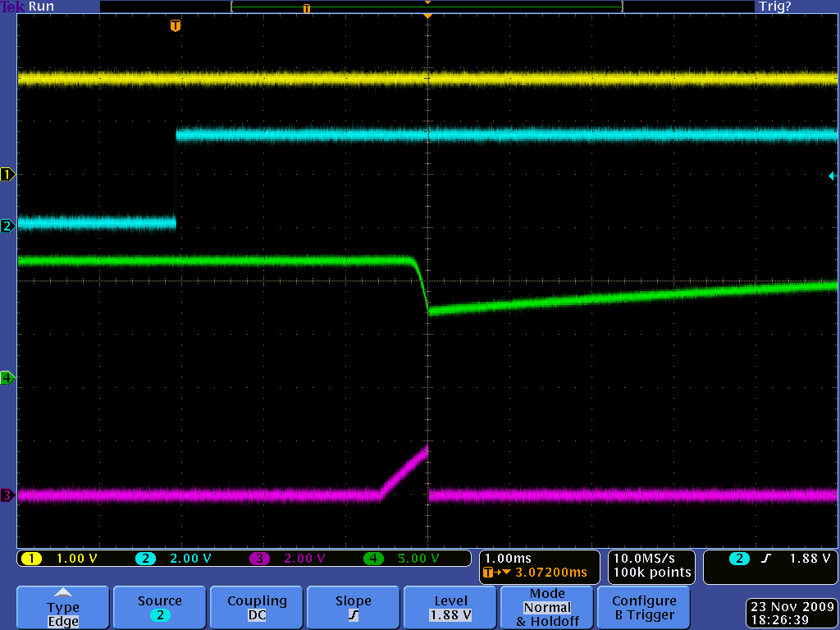
Task: Open the trigger Source selection menu
Action: pyautogui.click(x=159, y=608)
